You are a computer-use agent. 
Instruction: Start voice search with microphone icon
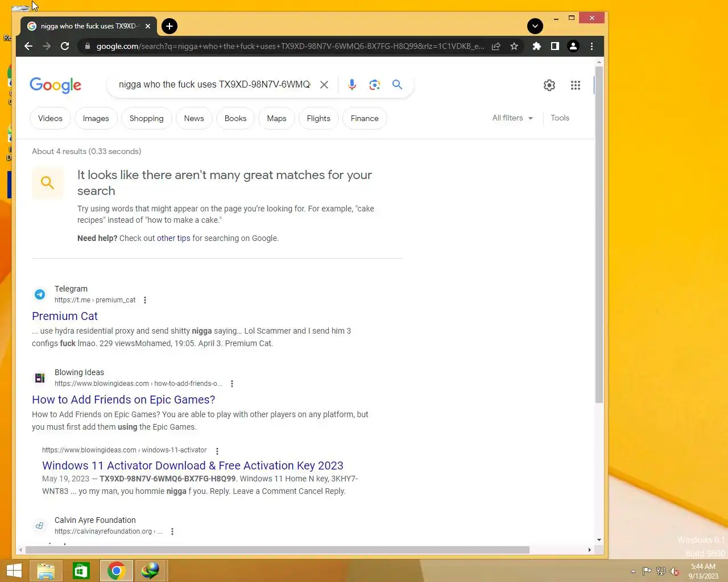352,85
